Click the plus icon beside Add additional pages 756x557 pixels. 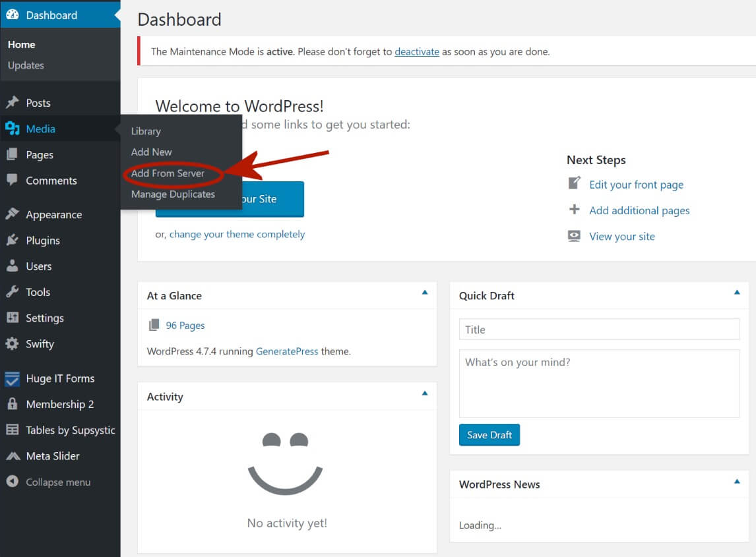coord(574,209)
